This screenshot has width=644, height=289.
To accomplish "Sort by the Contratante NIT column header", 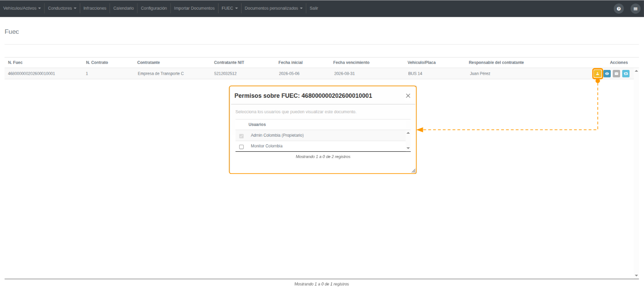I will pyautogui.click(x=229, y=62).
